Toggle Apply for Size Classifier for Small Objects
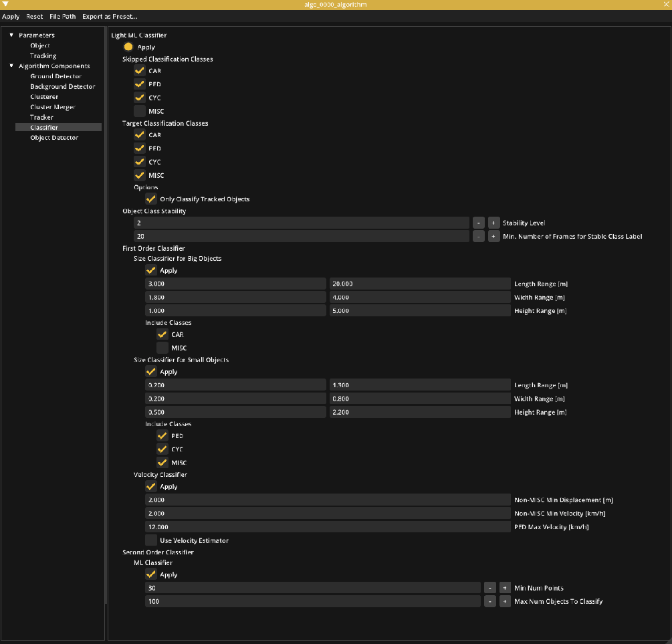 pos(151,372)
